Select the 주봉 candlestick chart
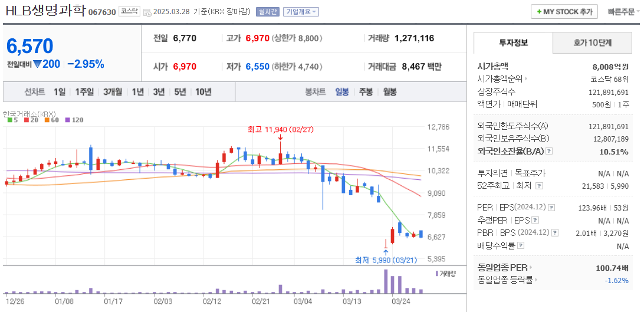 point(366,92)
